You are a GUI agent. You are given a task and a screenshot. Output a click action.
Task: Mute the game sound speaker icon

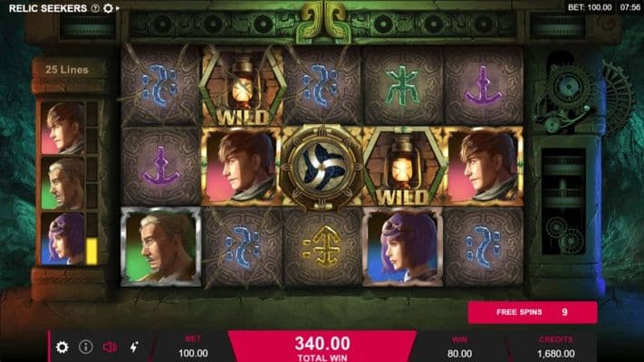pyautogui.click(x=110, y=348)
